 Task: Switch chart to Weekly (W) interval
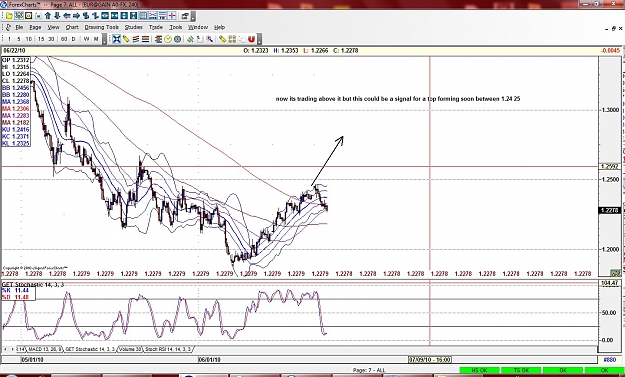click(86, 39)
